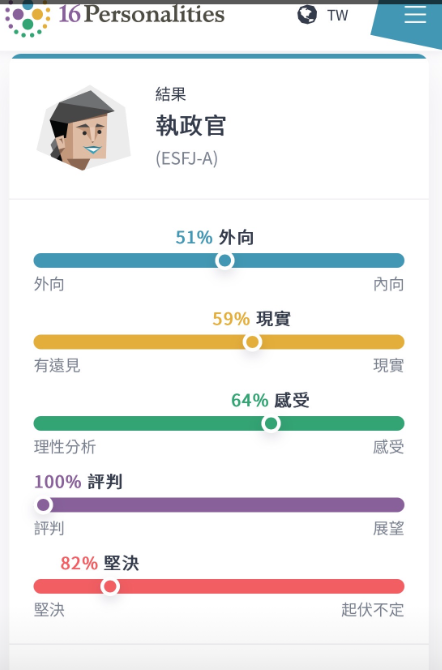Click the 16Personalities site title
Screen dimensions: 442x670
point(141,14)
